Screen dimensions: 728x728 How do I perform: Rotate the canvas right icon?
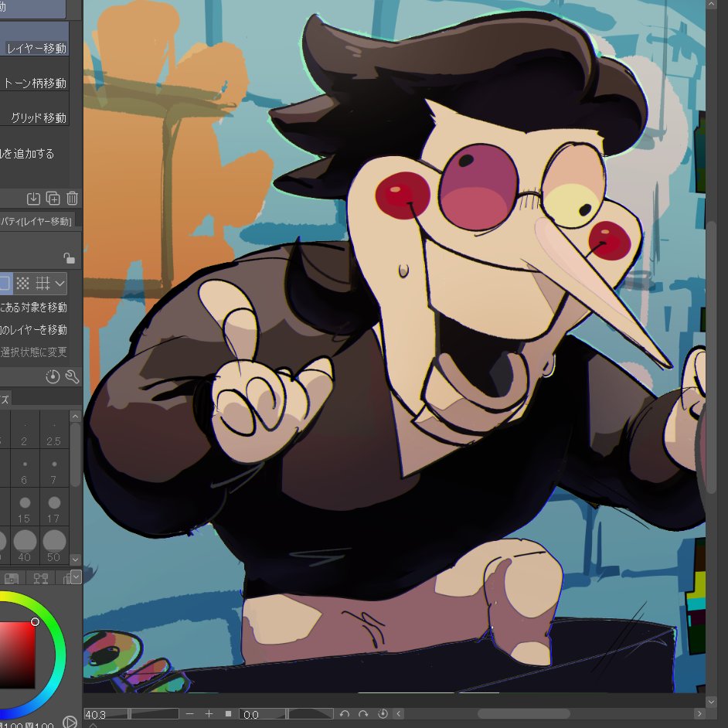click(363, 713)
